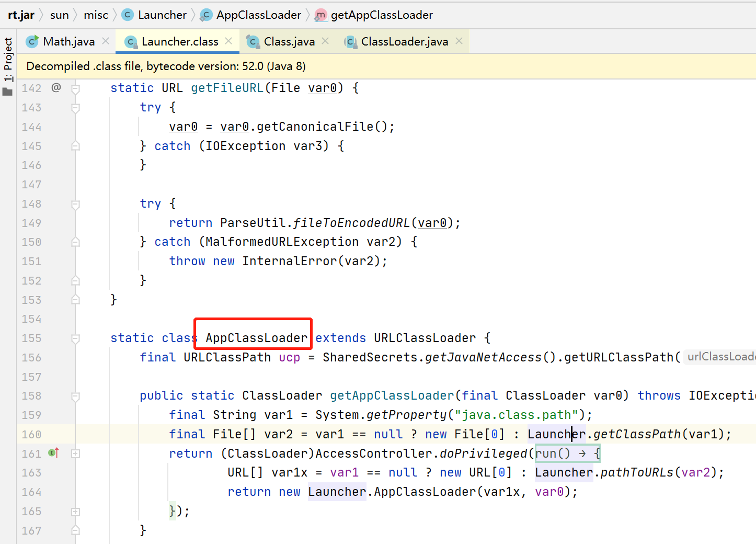Click AppClassLoader class name on line 155
Screen dimensions: 756x544
(x=256, y=338)
